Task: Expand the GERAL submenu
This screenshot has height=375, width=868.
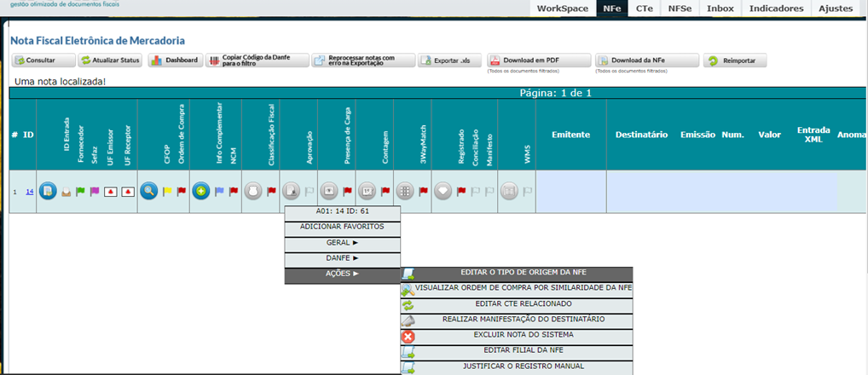Action: pos(342,243)
